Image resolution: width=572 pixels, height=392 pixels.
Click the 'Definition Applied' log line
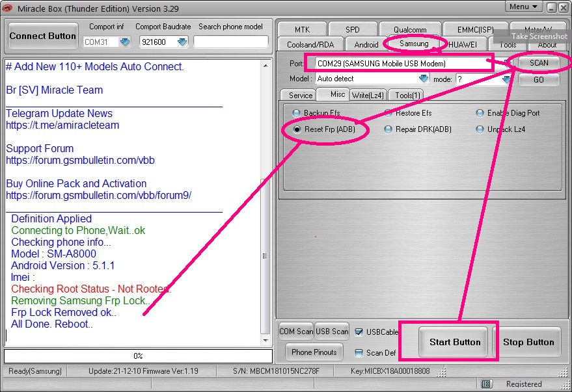[51, 219]
